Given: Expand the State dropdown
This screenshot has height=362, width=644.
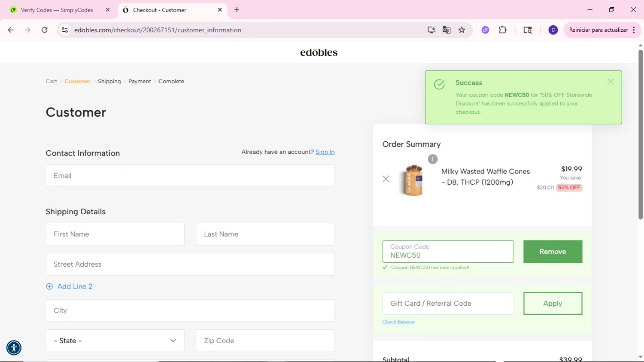Looking at the screenshot, I should click(x=115, y=341).
